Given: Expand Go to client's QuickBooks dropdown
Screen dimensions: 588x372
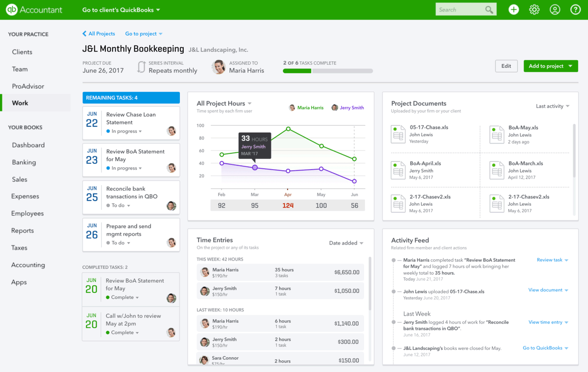Looking at the screenshot, I should [121, 10].
